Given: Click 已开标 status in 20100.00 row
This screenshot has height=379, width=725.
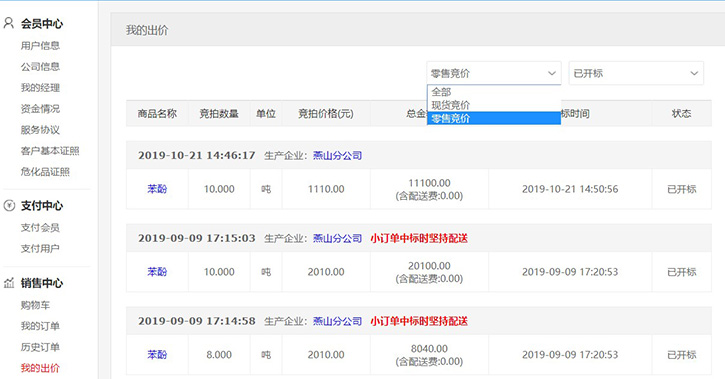Looking at the screenshot, I should [x=682, y=272].
